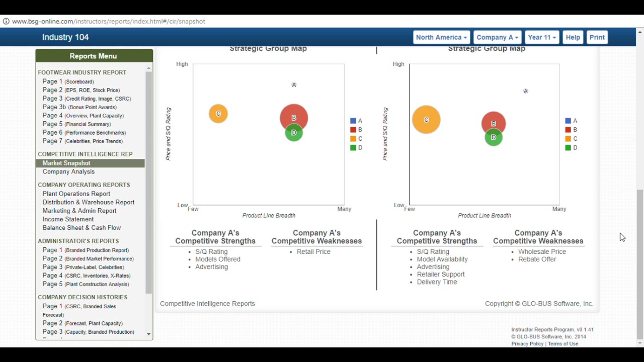This screenshot has height=362, width=644.
Task: Click blue A legend swatch, left map
Action: pyautogui.click(x=353, y=121)
